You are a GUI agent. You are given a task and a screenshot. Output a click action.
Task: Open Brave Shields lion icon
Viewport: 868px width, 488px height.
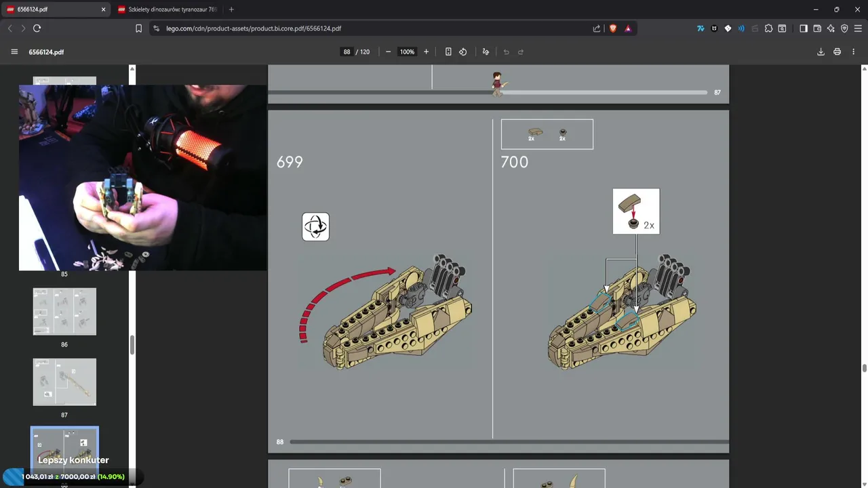pos(613,28)
